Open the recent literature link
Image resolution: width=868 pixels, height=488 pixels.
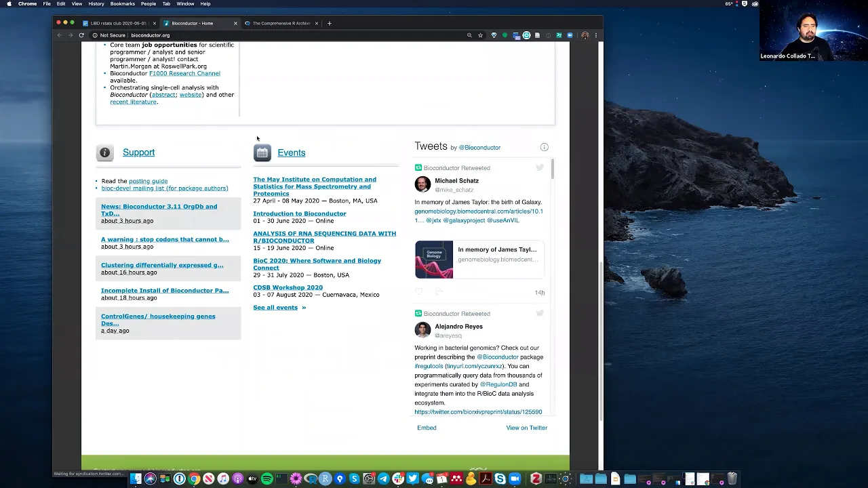133,102
